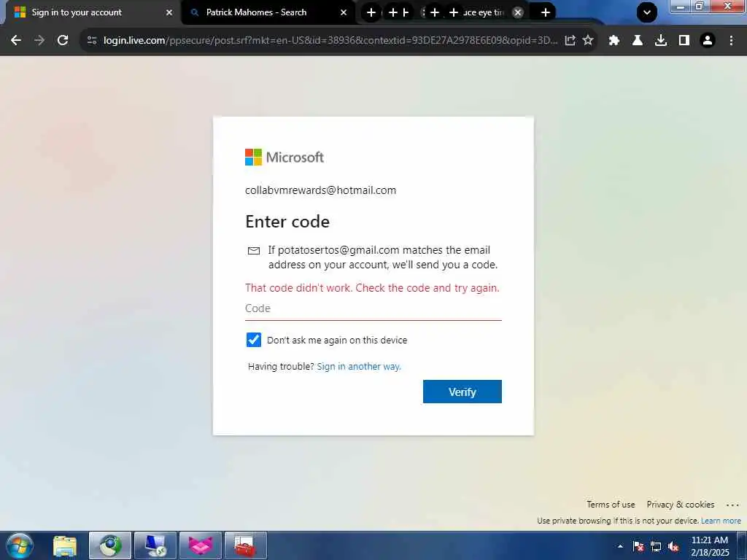Show hidden system tray icons arrow
The width and height of the screenshot is (747, 560).
point(620,546)
